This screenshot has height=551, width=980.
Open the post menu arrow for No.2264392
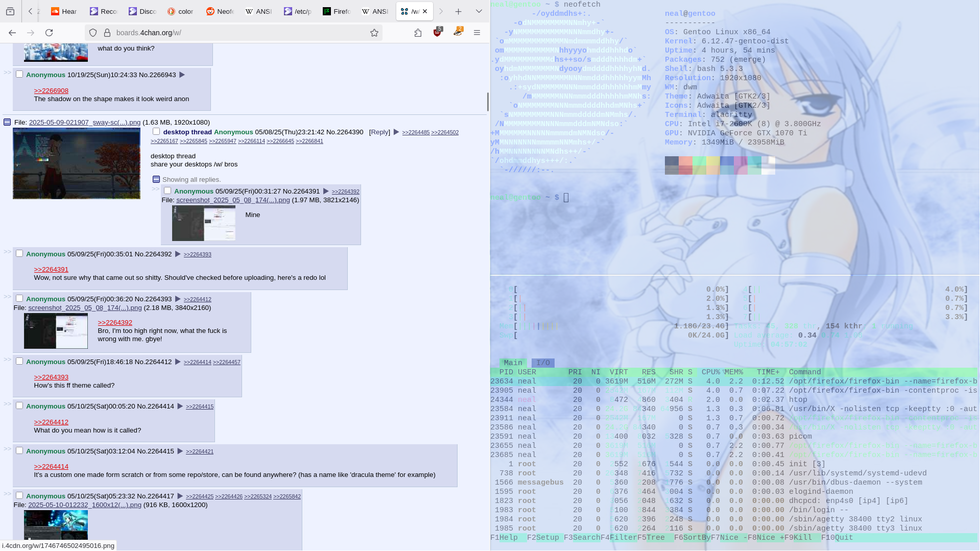pos(178,254)
